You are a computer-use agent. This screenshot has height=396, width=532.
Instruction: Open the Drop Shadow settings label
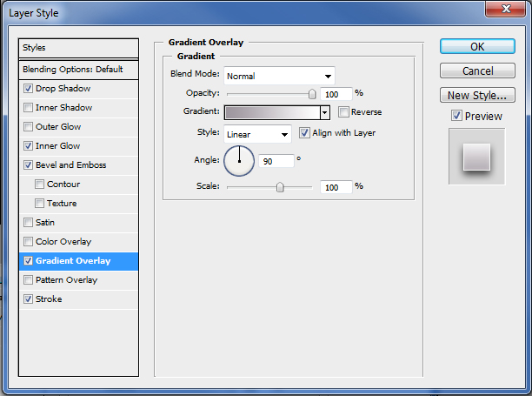pos(63,89)
